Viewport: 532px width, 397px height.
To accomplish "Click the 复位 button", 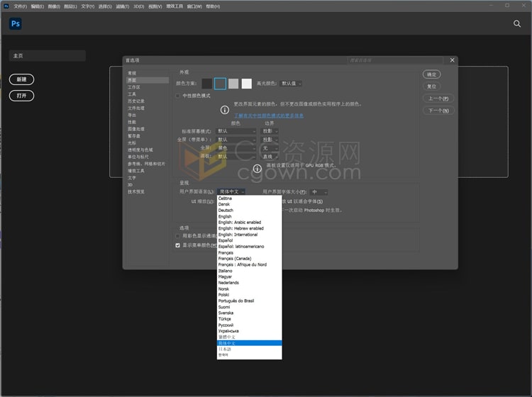I will coord(431,86).
